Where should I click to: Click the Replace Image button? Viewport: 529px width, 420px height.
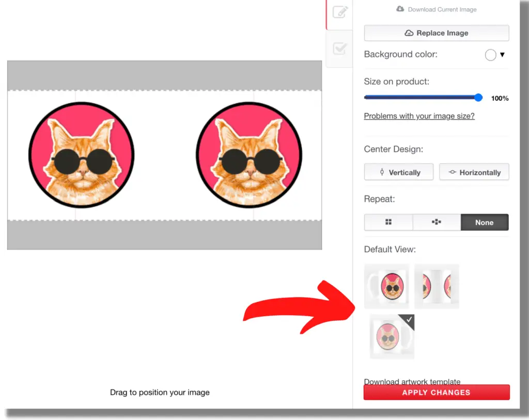tap(437, 33)
